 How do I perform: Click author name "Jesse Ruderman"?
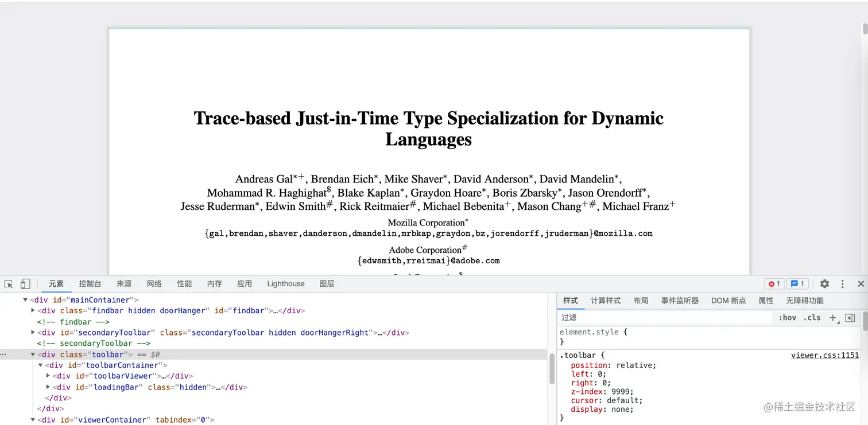coord(218,206)
